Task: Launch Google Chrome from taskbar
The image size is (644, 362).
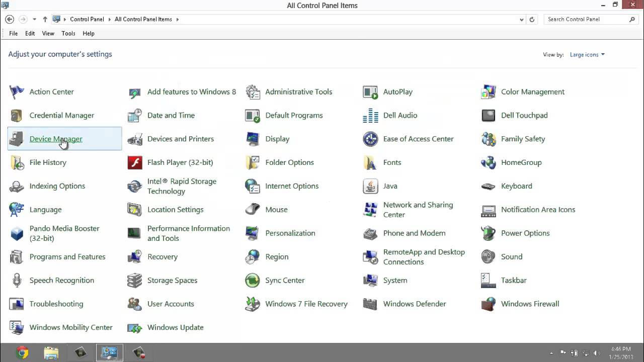Action: pos(22,353)
